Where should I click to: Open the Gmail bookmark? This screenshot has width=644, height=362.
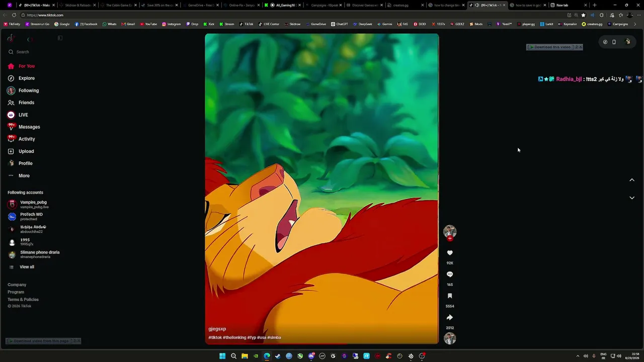(128, 24)
